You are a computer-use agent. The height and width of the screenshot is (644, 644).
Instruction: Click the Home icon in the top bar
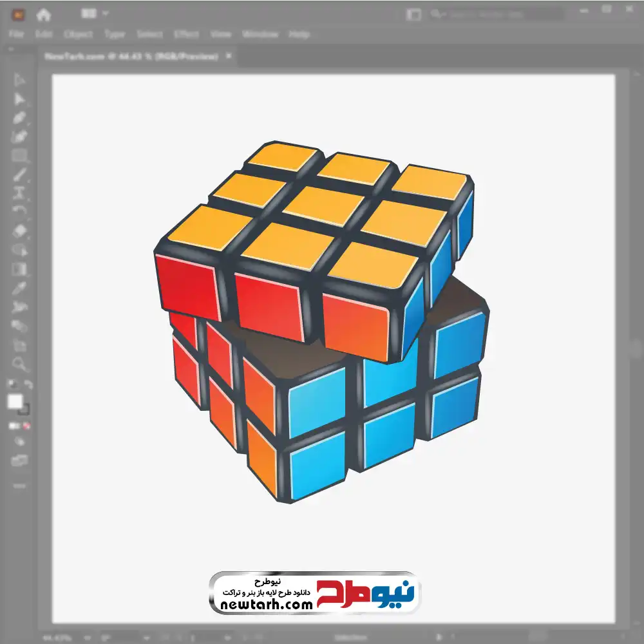click(43, 15)
